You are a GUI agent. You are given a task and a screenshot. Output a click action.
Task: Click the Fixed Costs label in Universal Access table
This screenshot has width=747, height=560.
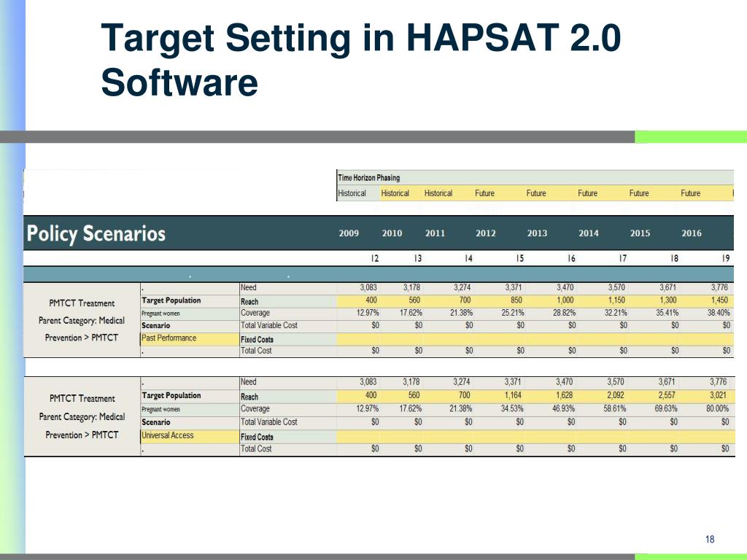(257, 437)
